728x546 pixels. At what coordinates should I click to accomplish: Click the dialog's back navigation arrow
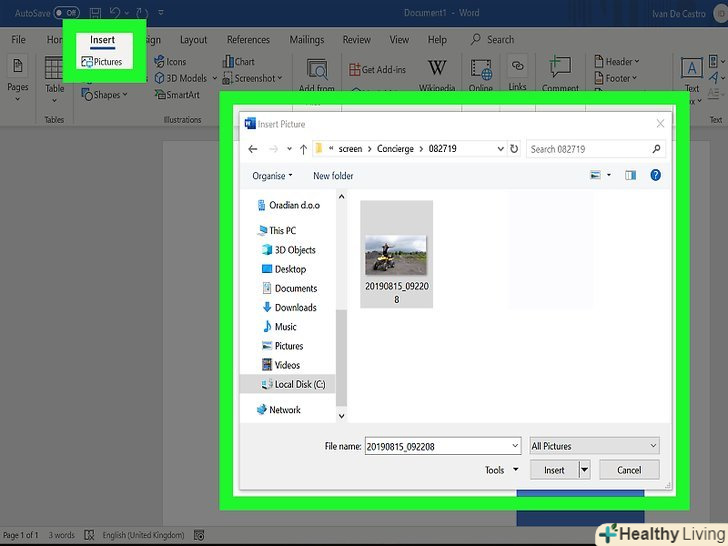253,149
